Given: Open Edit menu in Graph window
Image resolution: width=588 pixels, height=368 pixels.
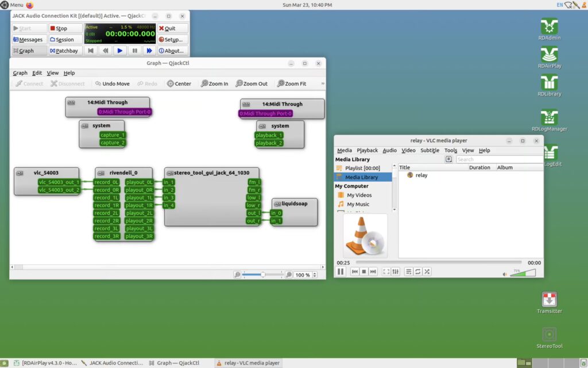Looking at the screenshot, I should pos(37,73).
